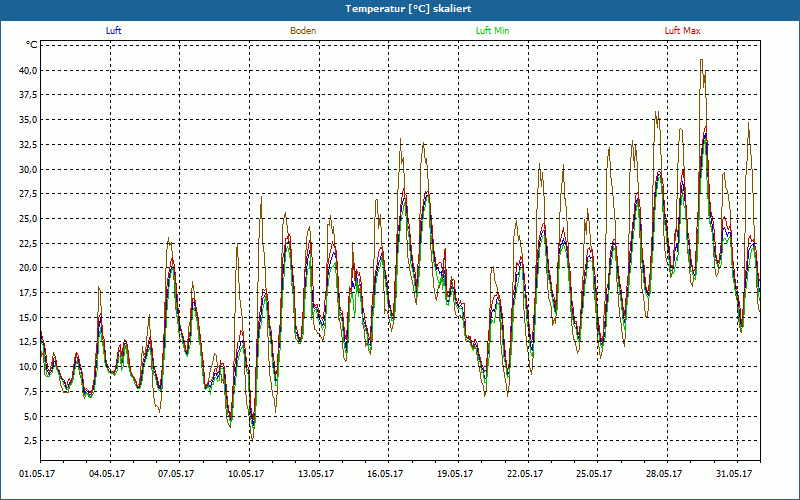Screen dimensions: 800x500
Task: Click the 28.05.17 date label
Action: [664, 474]
